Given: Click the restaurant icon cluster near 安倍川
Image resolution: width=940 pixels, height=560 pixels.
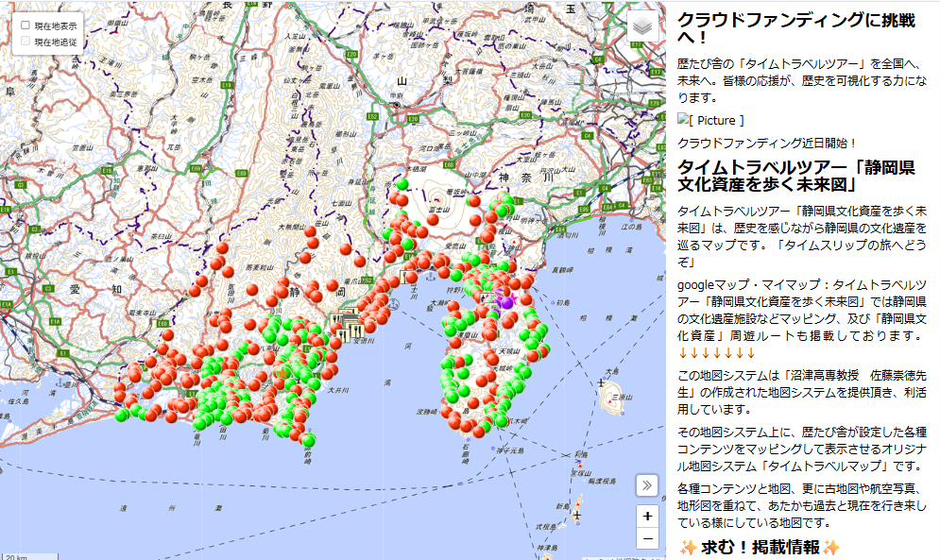Looking at the screenshot, I should tap(350, 325).
